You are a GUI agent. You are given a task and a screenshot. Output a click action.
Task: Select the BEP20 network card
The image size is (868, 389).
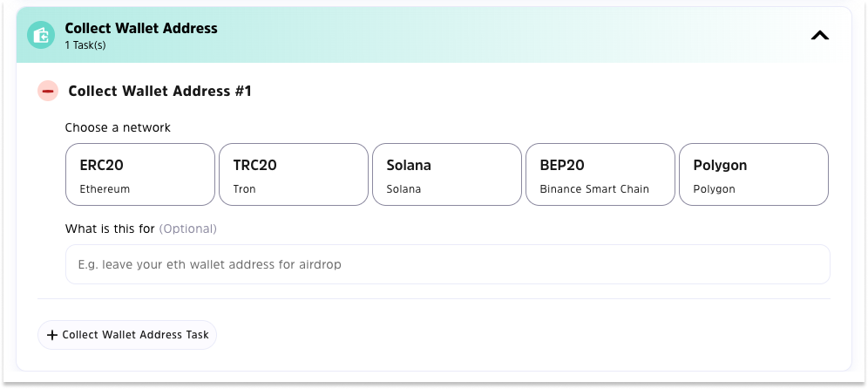point(600,174)
